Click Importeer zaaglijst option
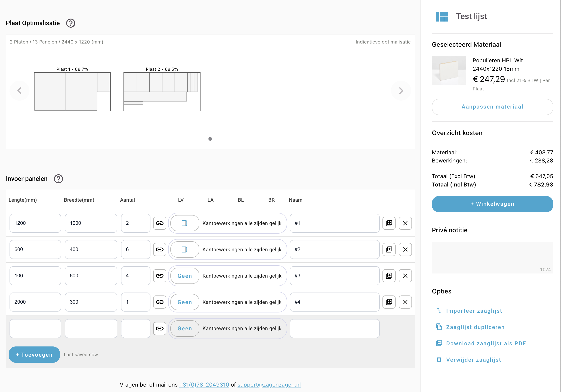Image resolution: width=561 pixels, height=392 pixels. pos(474,311)
